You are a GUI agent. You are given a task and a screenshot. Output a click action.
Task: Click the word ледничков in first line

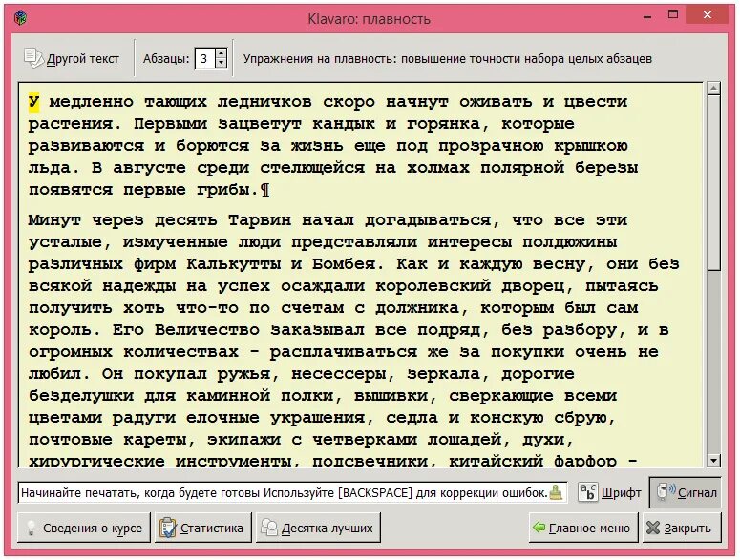(x=264, y=102)
